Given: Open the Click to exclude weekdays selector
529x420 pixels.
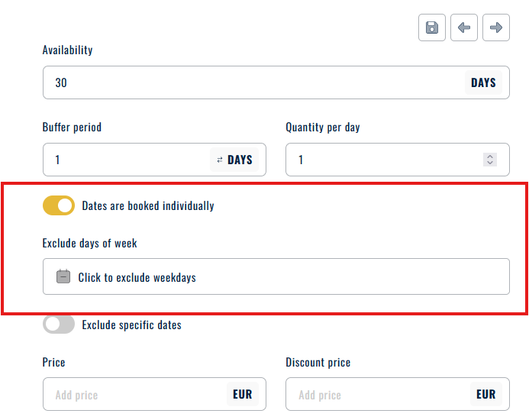Looking at the screenshot, I should coord(275,276).
